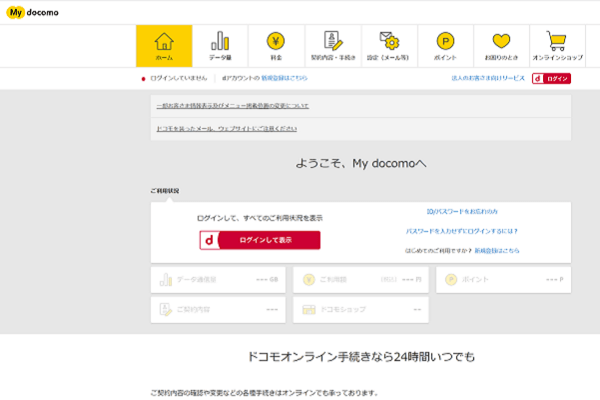The width and height of the screenshot is (600, 400).
Task: Open ドコモを装ったメール warning notice link
Action: 227,129
